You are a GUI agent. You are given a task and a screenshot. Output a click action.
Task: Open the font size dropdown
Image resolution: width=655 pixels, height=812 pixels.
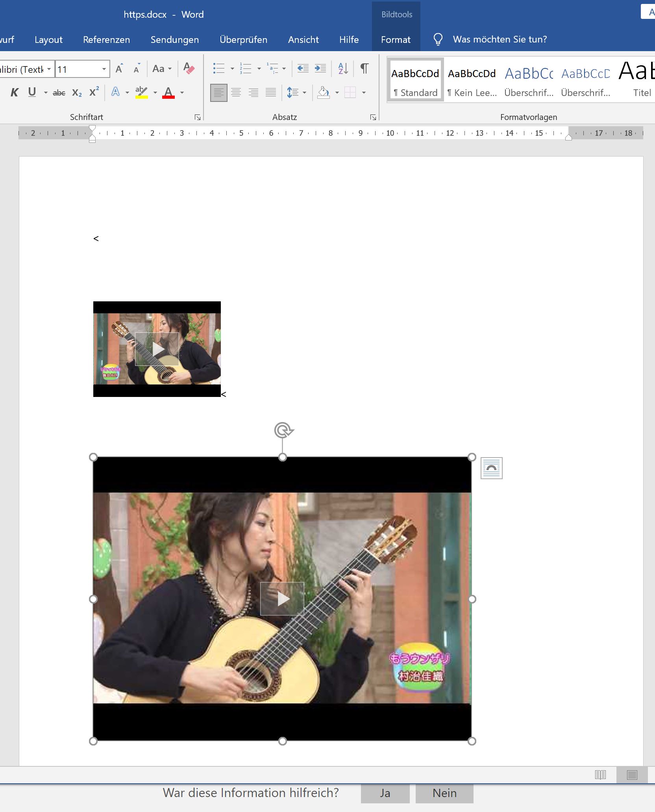pyautogui.click(x=104, y=68)
